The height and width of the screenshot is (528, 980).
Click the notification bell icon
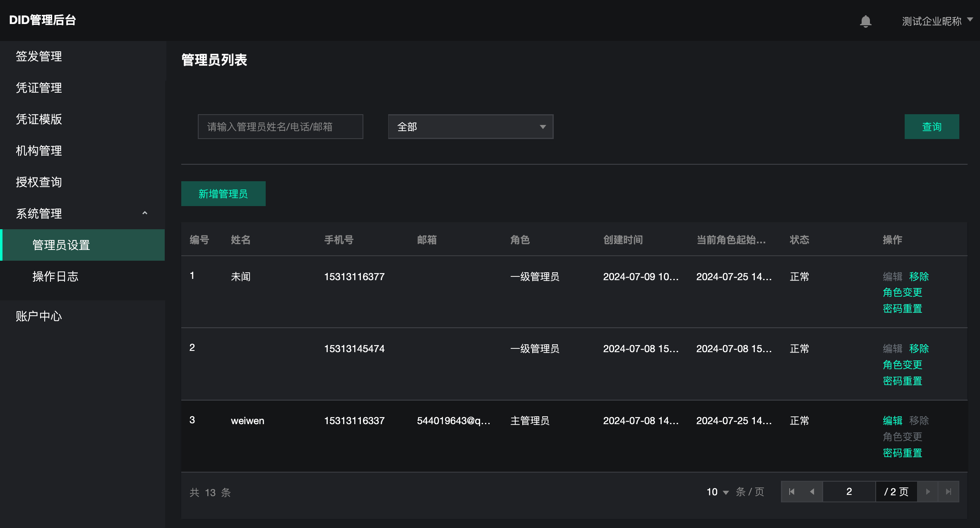865,21
